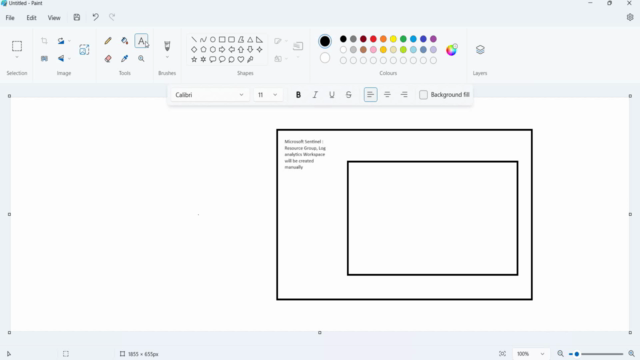The image size is (640, 360).
Task: Click the Crop image icon
Action: pyautogui.click(x=44, y=41)
